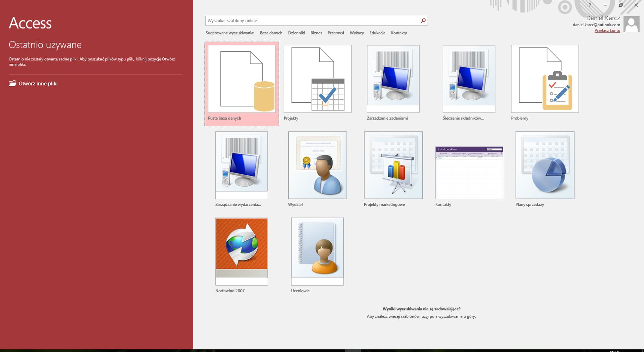Click the user profile picture avatar

[631, 24]
